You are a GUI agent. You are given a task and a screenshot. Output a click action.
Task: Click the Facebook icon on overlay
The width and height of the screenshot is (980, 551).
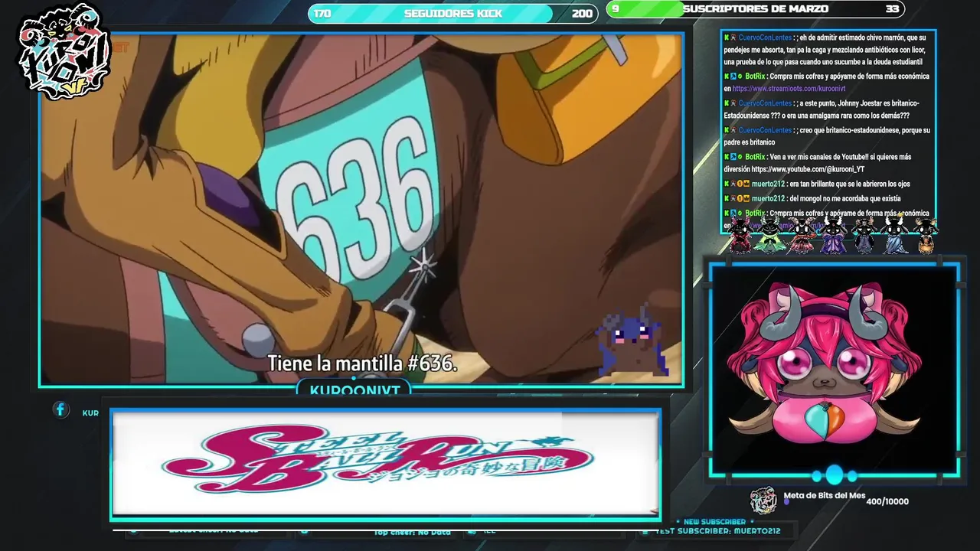point(61,410)
